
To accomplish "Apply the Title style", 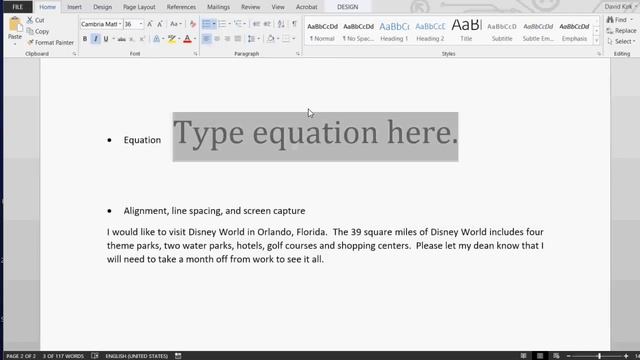I will [466, 32].
